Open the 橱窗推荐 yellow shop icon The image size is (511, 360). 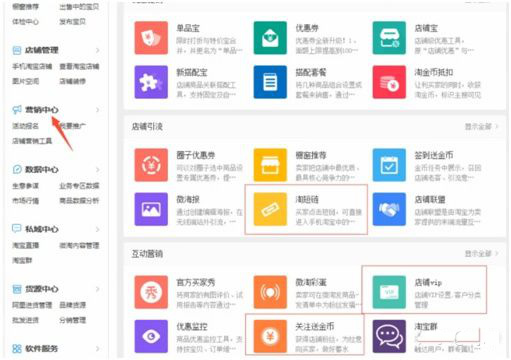tap(270, 165)
